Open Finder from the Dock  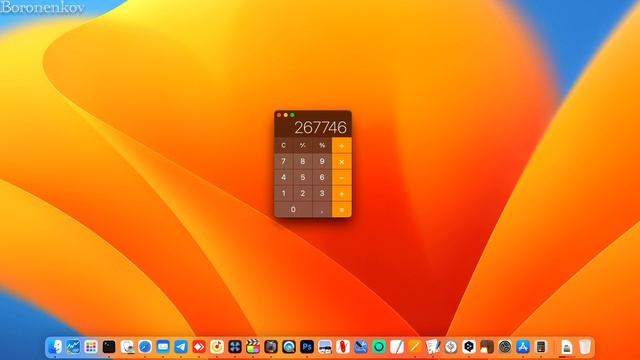click(x=55, y=347)
